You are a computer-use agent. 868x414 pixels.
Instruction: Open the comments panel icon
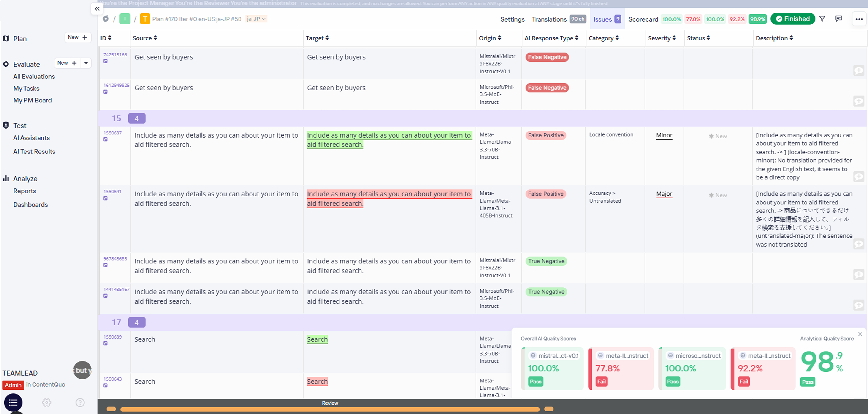[x=839, y=19]
